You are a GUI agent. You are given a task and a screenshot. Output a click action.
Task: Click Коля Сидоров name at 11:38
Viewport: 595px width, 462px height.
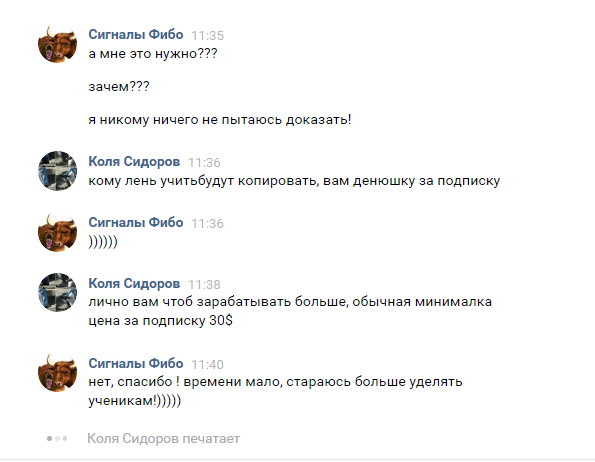click(x=134, y=283)
